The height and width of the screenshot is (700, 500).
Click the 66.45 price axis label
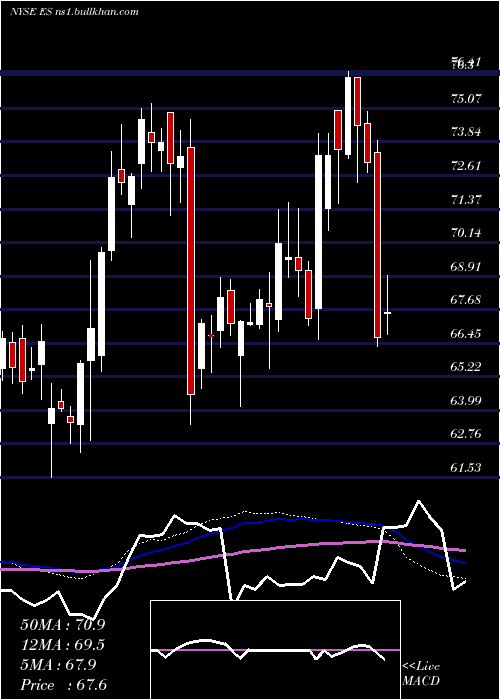click(467, 334)
